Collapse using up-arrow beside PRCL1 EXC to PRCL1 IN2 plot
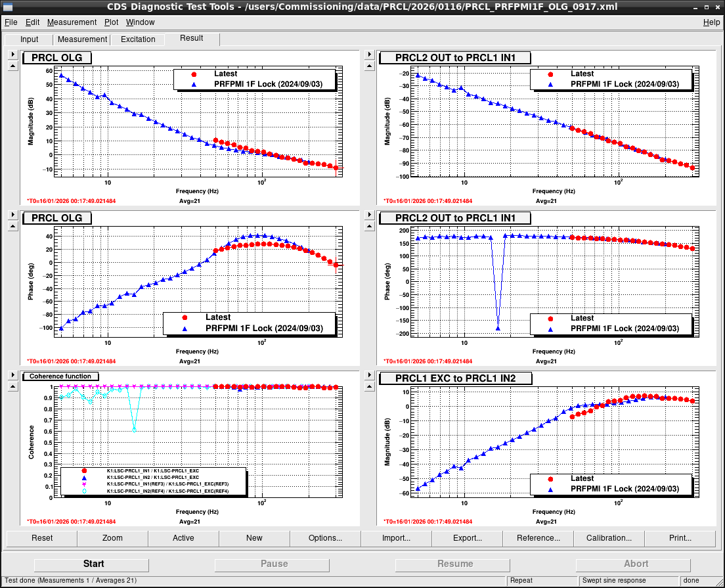 point(369,386)
